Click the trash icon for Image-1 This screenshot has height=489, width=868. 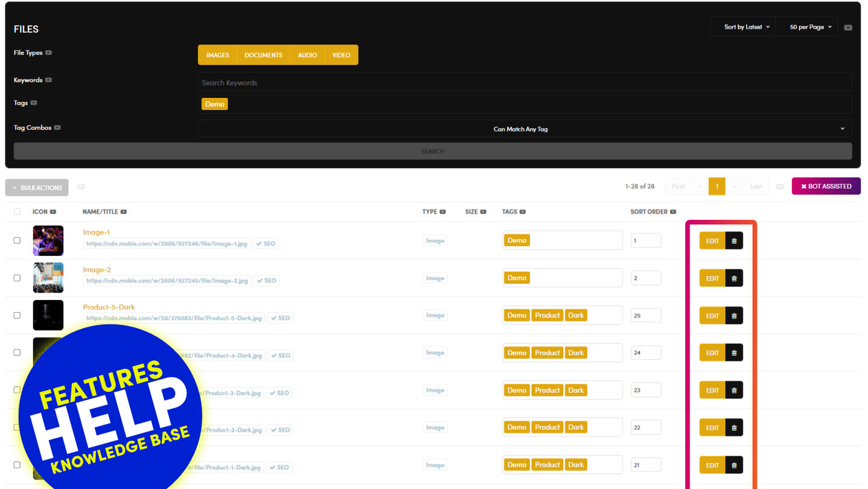pos(733,241)
